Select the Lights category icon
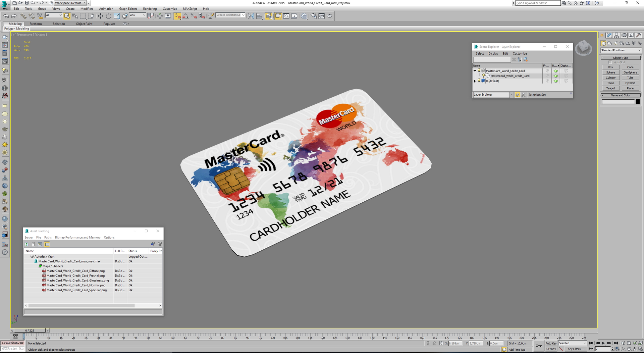This screenshot has height=353, width=644. coord(615,43)
